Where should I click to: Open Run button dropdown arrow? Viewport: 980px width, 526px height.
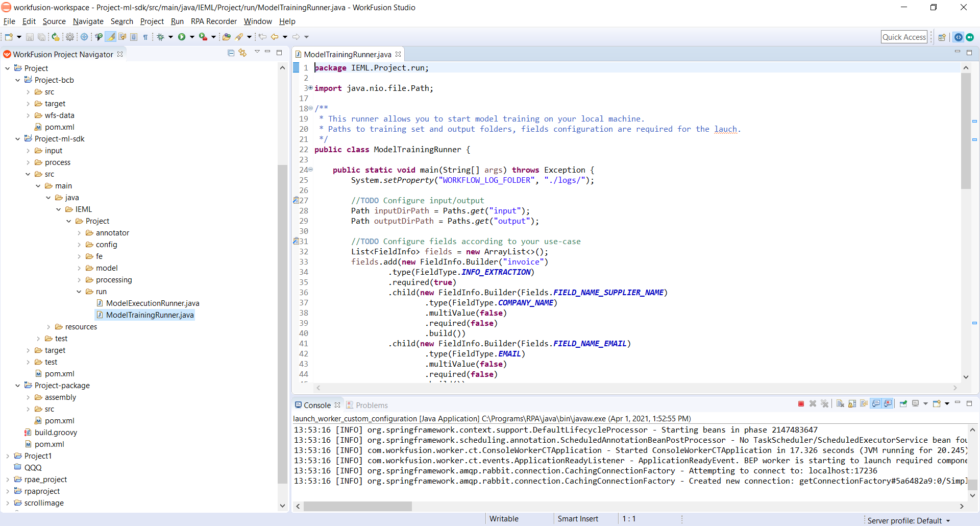192,37
